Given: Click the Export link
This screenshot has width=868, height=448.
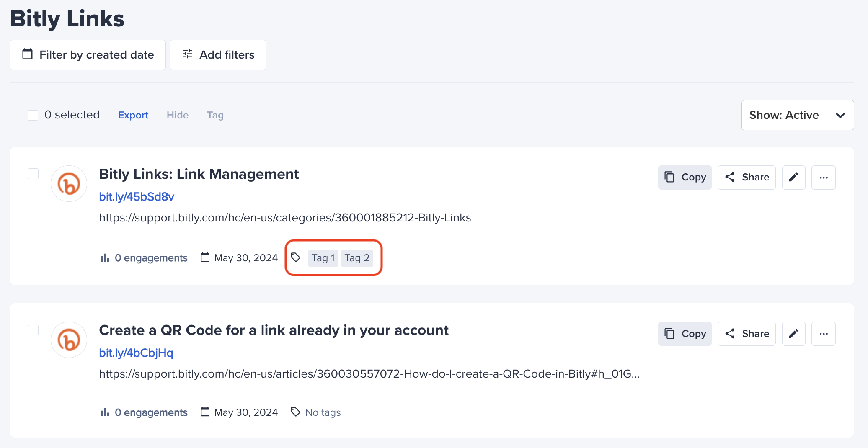Looking at the screenshot, I should click(133, 115).
